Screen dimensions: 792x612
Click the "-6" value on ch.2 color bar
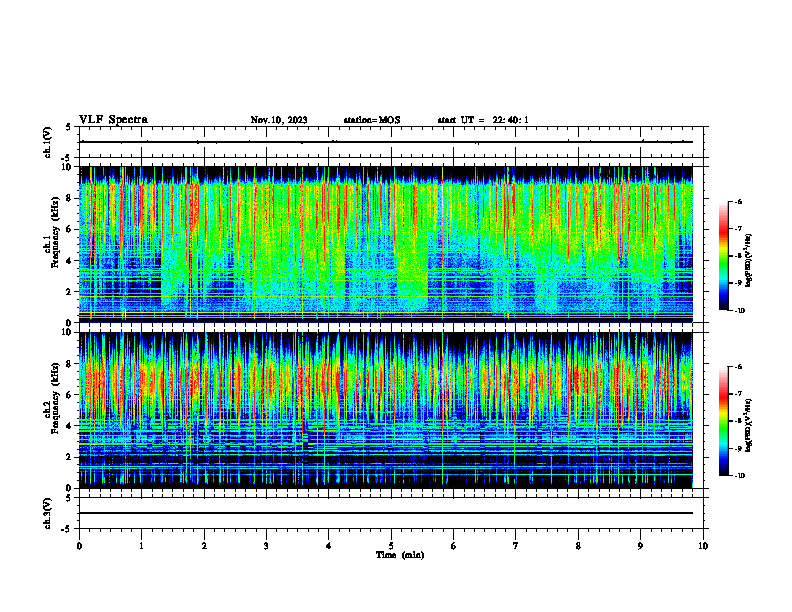pos(738,367)
